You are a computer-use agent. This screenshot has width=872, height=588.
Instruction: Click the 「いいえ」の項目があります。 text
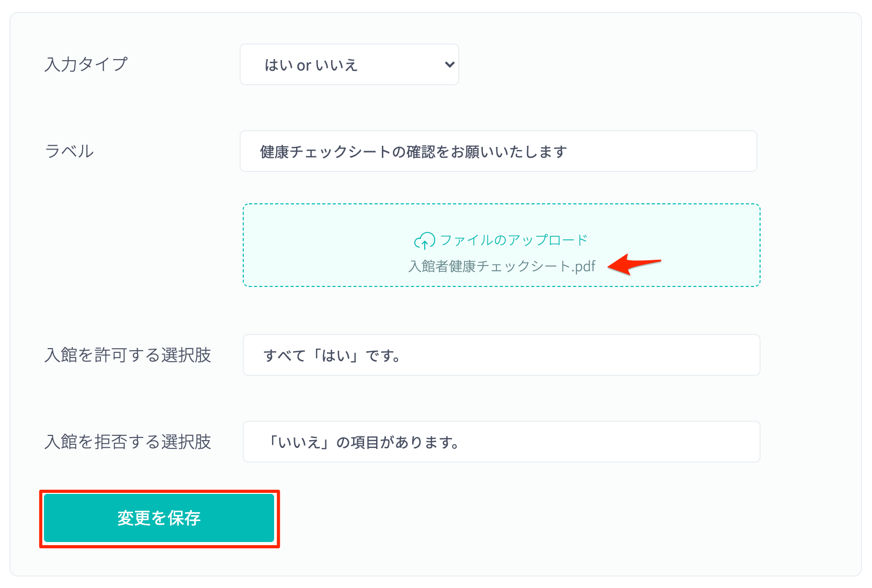(362, 442)
